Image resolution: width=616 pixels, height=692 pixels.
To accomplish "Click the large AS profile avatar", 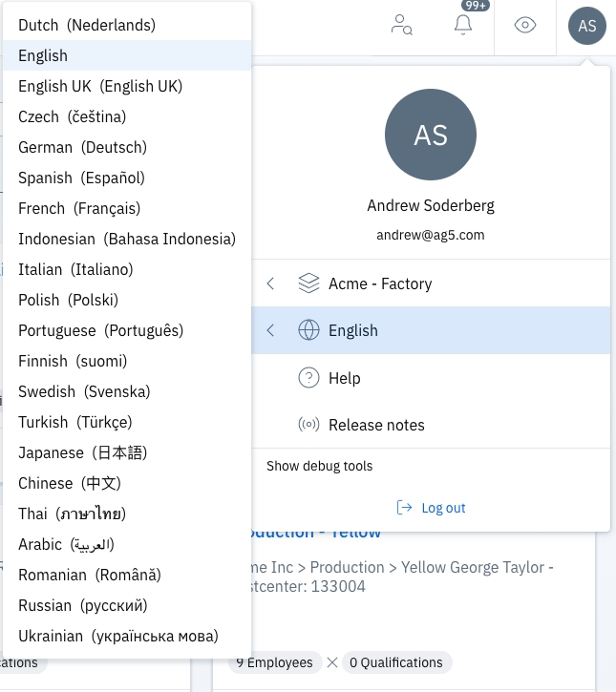I will [431, 135].
